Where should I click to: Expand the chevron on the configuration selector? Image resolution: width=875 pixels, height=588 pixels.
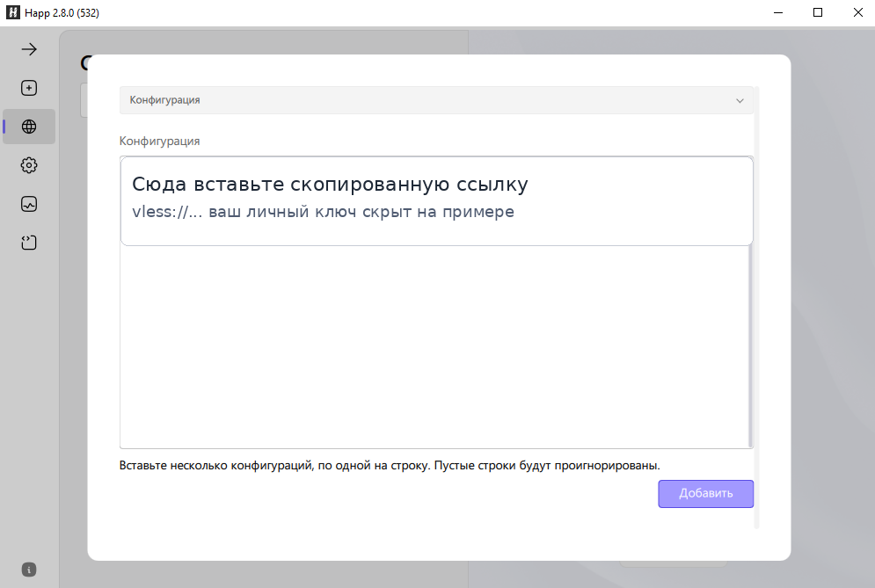coord(740,100)
